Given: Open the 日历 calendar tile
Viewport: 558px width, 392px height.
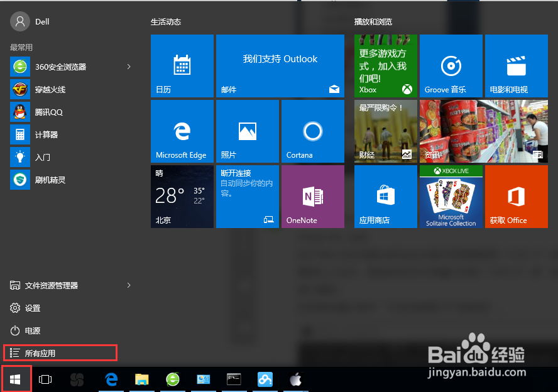Looking at the screenshot, I should tap(182, 66).
